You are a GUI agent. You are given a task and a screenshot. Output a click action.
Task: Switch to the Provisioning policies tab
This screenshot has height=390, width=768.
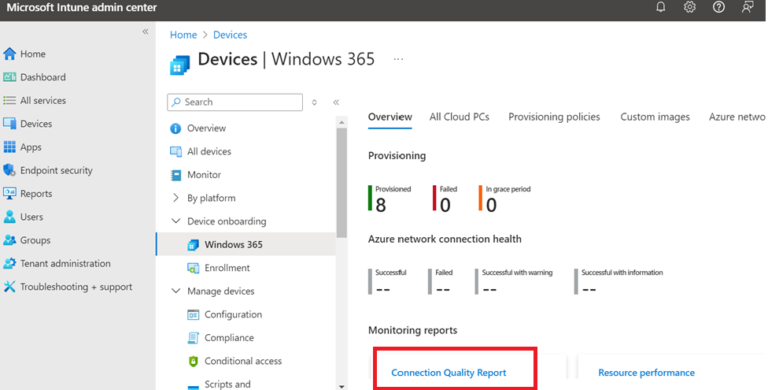pos(554,117)
